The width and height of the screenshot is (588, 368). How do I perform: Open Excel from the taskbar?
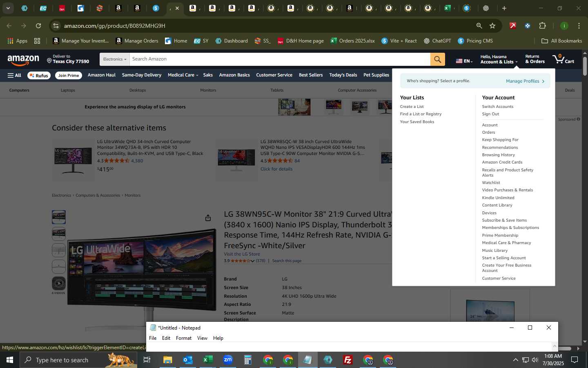[x=208, y=360]
